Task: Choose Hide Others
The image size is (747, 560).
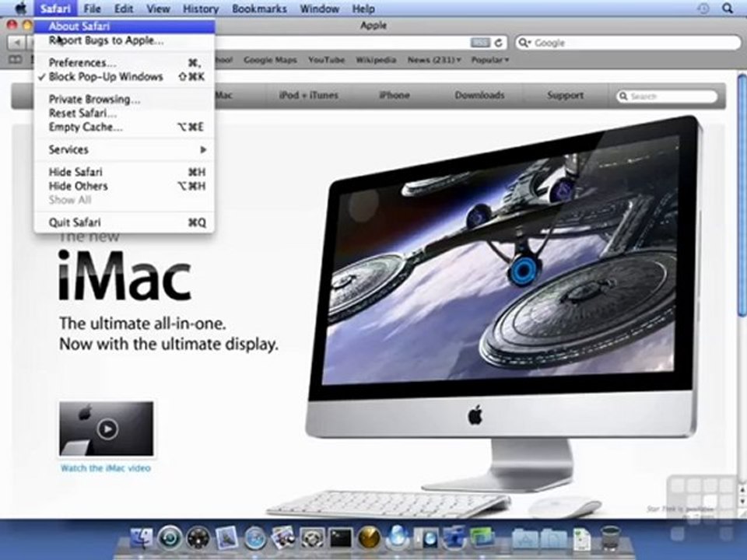Action: point(124,186)
